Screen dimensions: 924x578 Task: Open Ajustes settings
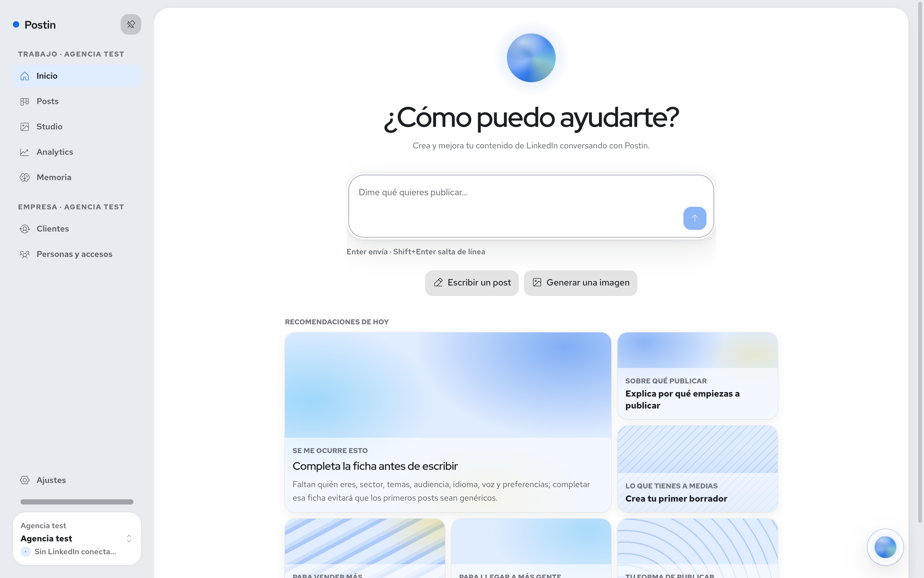click(x=77, y=480)
